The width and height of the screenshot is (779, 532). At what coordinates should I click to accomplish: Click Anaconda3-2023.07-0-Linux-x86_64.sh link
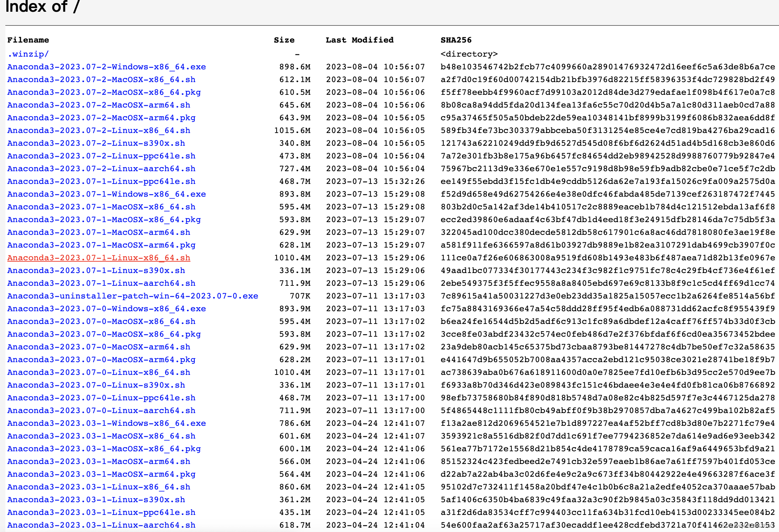point(99,372)
